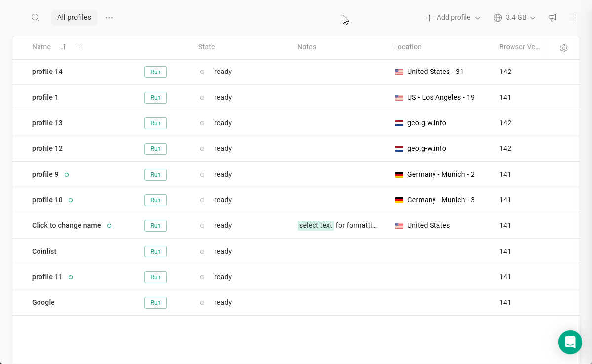Run the Coinlist profile
The height and width of the screenshot is (364, 592).
(155, 251)
